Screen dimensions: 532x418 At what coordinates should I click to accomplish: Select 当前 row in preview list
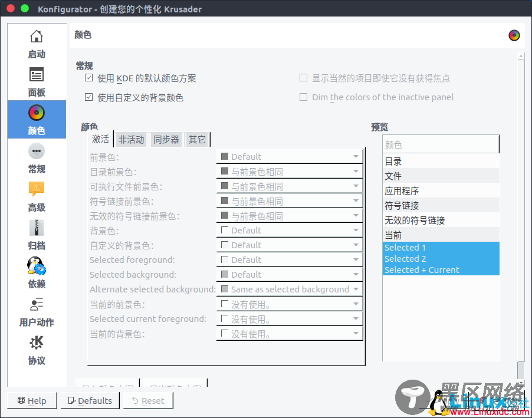(441, 235)
